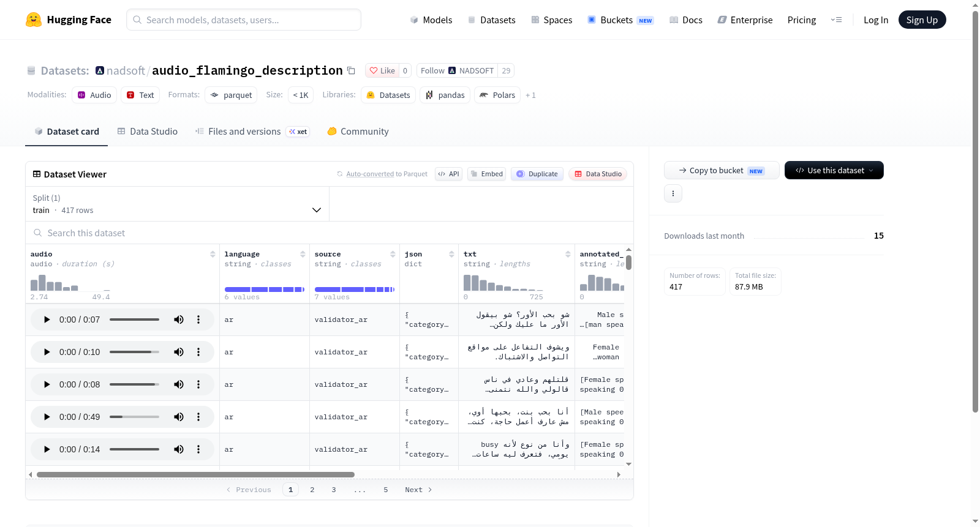Click the table's horizontal scrollbar
The width and height of the screenshot is (980, 527).
click(x=195, y=474)
